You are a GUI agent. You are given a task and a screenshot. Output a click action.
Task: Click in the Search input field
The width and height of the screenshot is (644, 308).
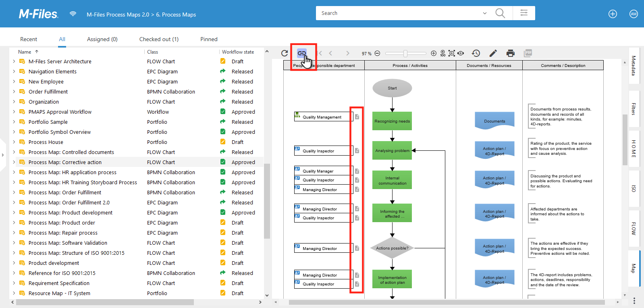[x=399, y=13]
